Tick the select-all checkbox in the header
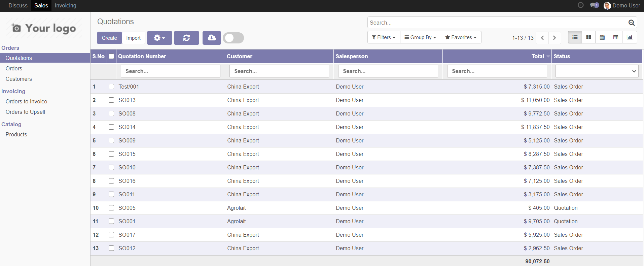Image resolution: width=644 pixels, height=266 pixels. click(x=111, y=56)
